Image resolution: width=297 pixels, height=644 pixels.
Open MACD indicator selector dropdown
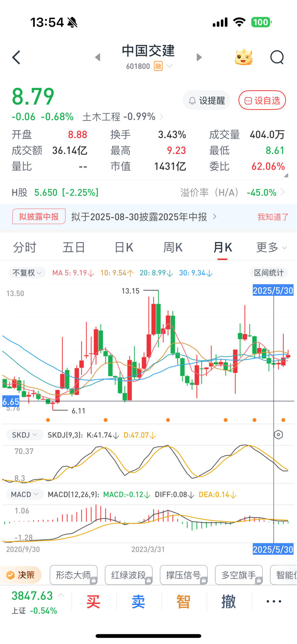pyautogui.click(x=25, y=494)
